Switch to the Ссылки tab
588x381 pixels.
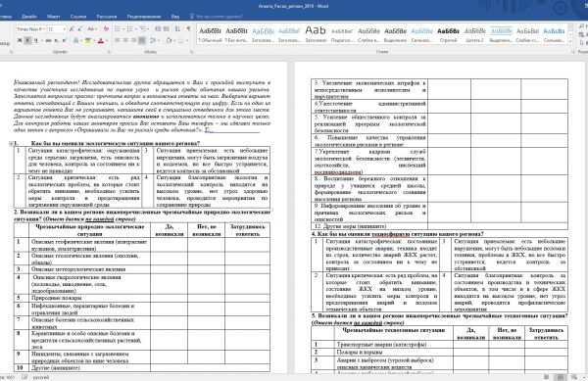click(x=78, y=17)
